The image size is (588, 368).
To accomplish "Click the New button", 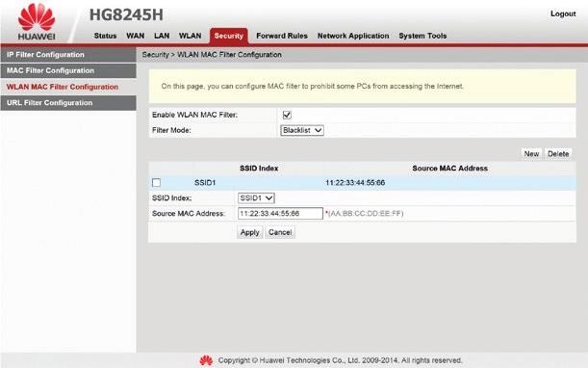I will click(531, 153).
